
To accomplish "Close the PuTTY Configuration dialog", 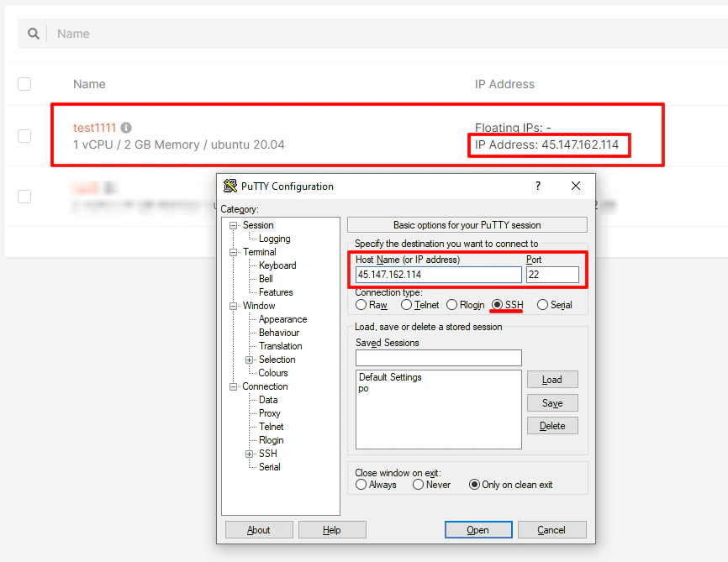I will point(576,186).
